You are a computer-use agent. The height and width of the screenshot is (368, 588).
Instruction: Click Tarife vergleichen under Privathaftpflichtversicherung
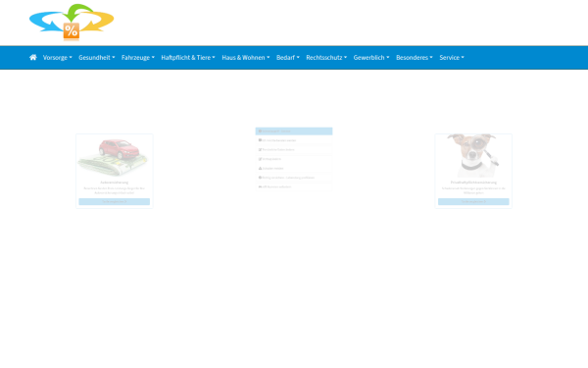(x=473, y=201)
